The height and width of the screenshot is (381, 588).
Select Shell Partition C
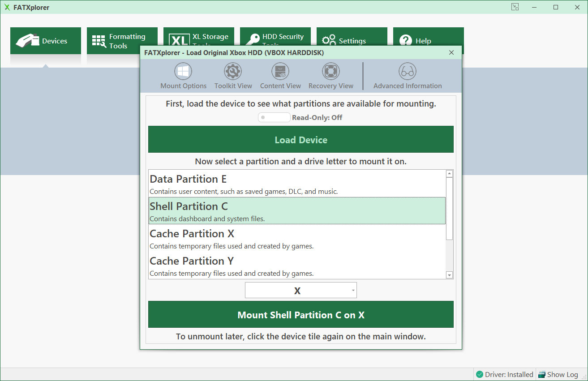[297, 211]
